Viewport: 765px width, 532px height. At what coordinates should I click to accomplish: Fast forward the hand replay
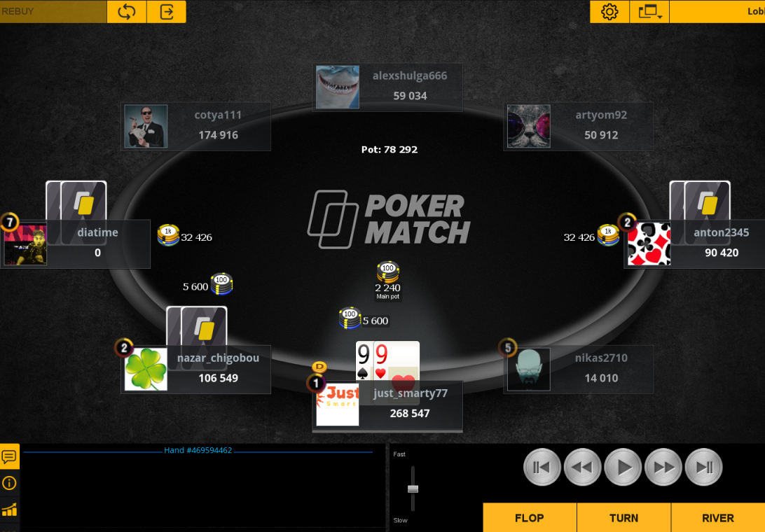(x=663, y=467)
